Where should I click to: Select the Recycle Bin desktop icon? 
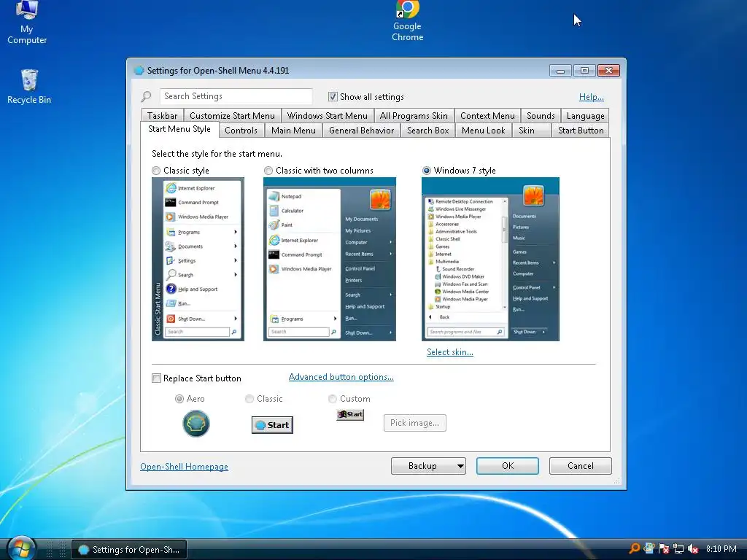coord(29,87)
